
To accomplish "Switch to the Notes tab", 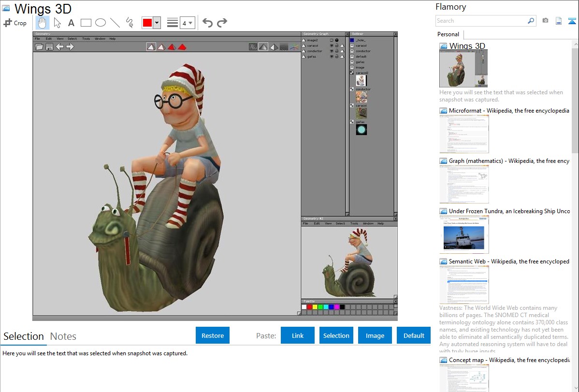I will 63,336.
